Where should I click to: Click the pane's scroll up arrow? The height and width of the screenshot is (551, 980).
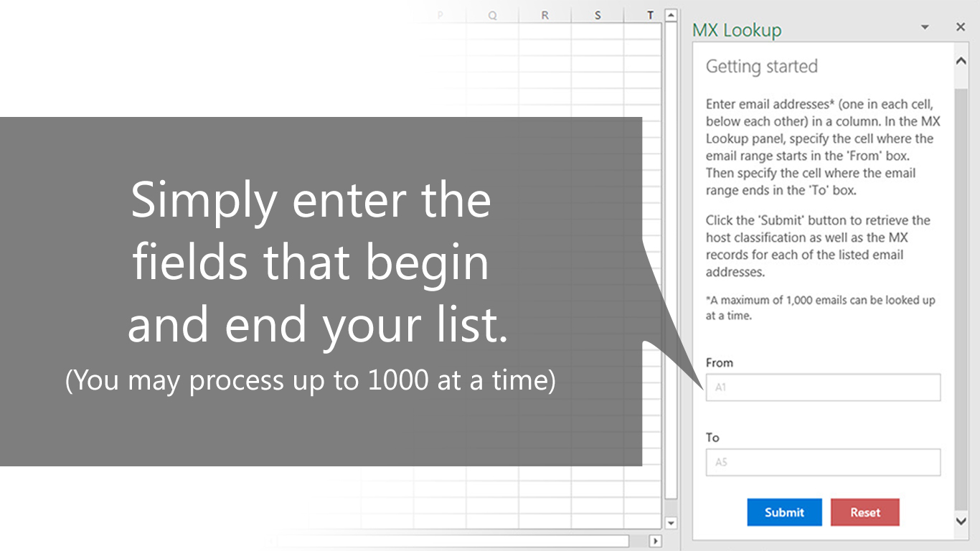pos(961,62)
